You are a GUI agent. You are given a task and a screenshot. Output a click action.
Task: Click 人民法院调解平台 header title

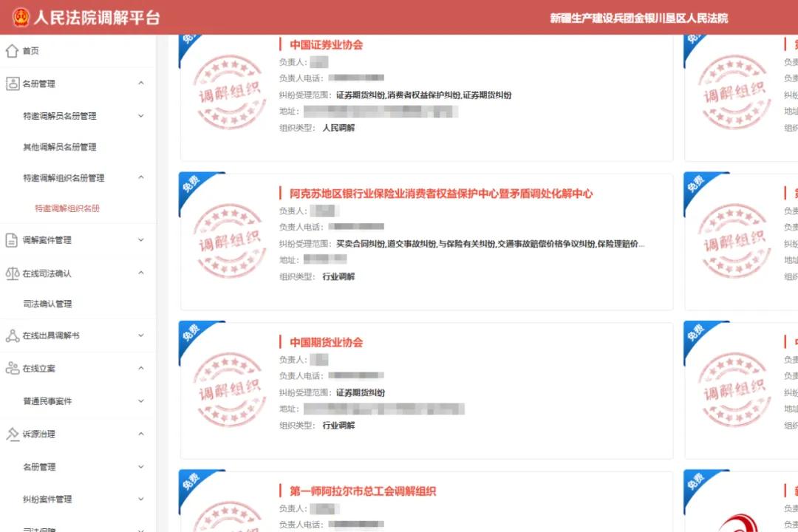tap(97, 18)
